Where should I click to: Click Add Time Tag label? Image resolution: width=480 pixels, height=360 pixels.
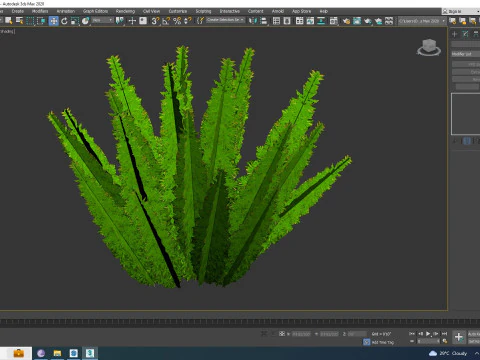(383, 342)
